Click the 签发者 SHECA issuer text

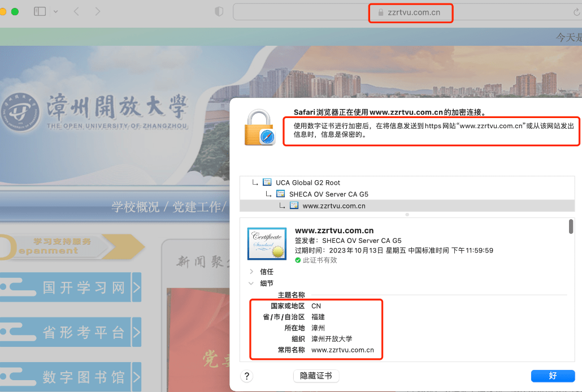[x=348, y=241]
